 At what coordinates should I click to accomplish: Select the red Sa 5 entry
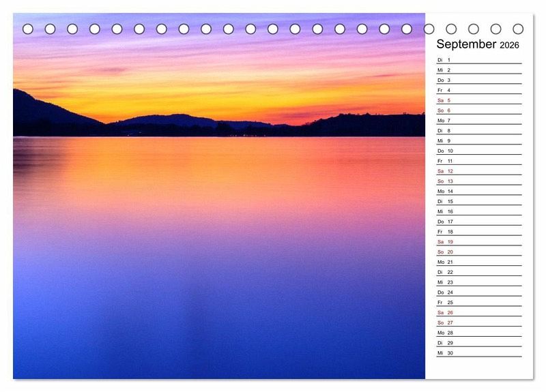(x=478, y=100)
